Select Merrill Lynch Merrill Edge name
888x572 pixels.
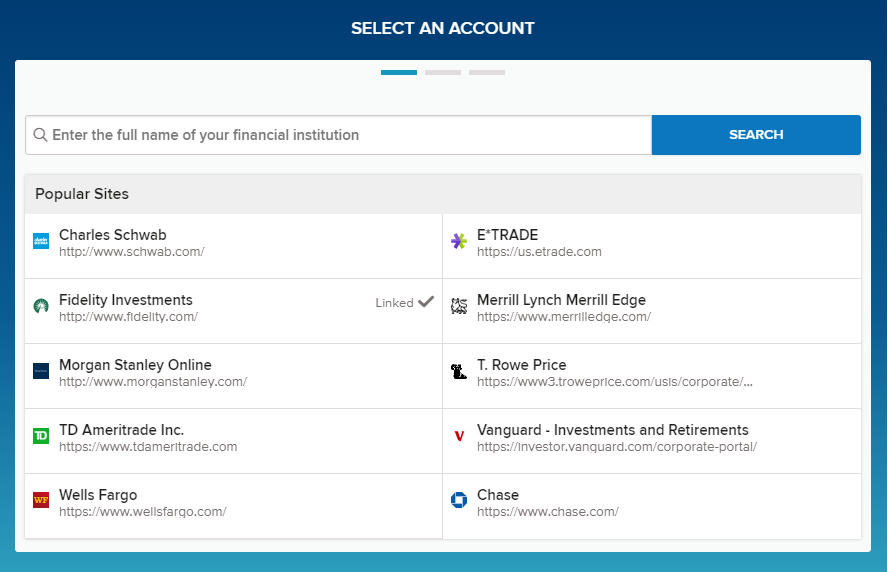(x=561, y=300)
